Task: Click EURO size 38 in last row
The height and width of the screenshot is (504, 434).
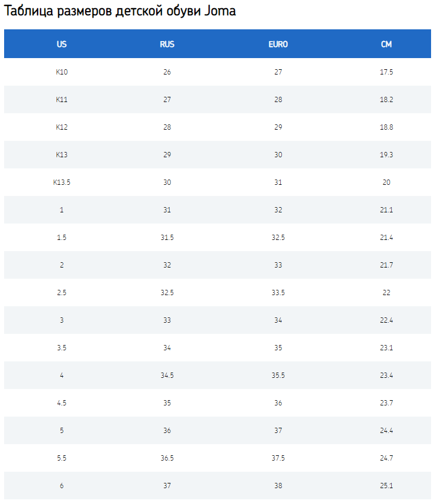Action: (278, 486)
